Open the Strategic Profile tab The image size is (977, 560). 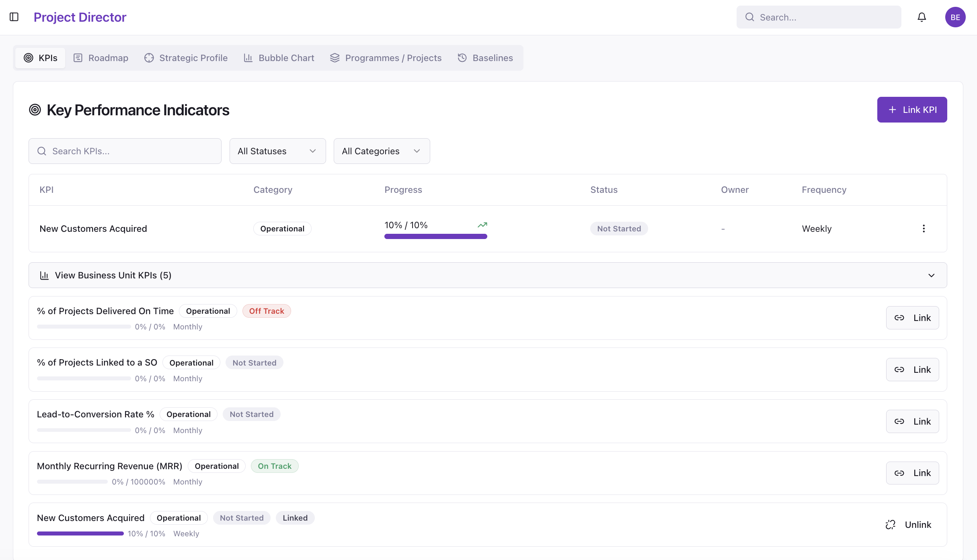(186, 58)
